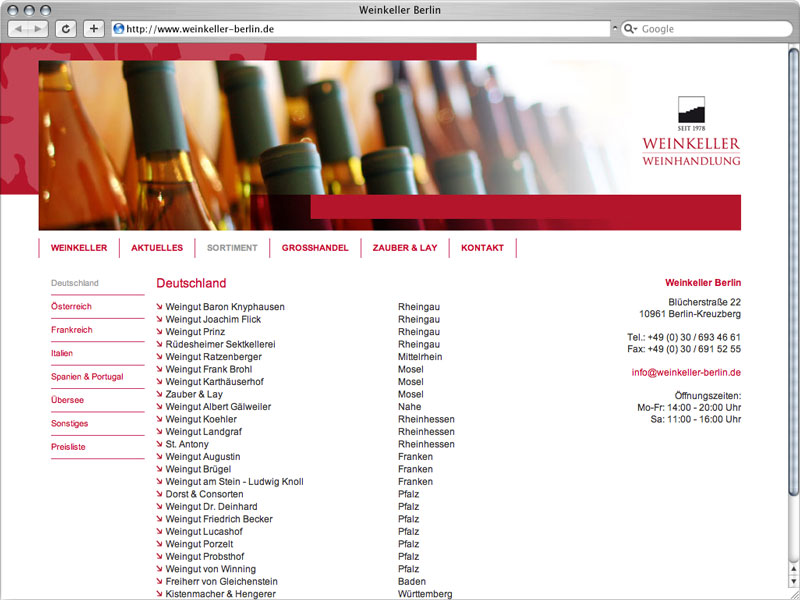Open Weingut Prinz link
Viewport: 800px width, 600px height.
click(x=195, y=332)
